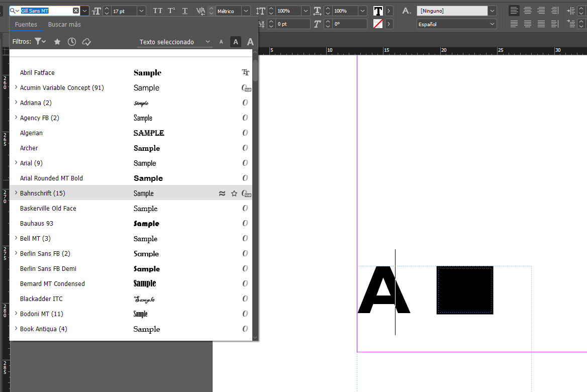Align paragraph text to the right

tap(540, 10)
